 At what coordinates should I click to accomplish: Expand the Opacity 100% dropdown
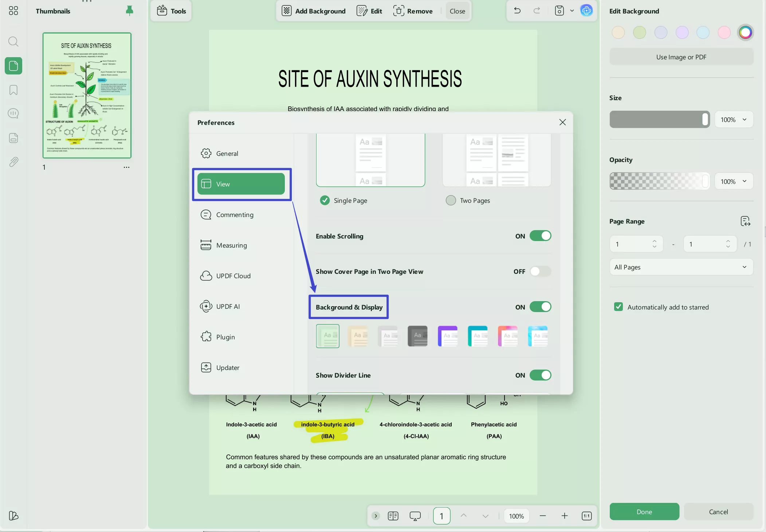click(734, 181)
